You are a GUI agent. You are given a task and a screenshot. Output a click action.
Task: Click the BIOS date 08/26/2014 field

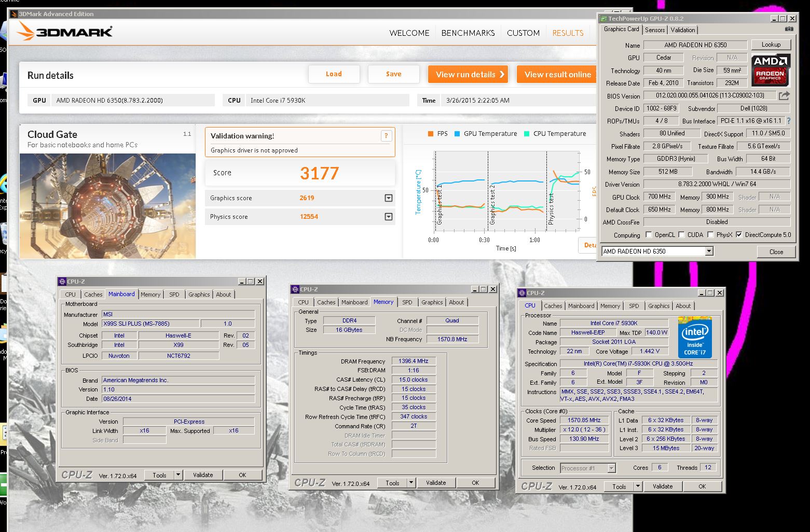pyautogui.click(x=178, y=399)
